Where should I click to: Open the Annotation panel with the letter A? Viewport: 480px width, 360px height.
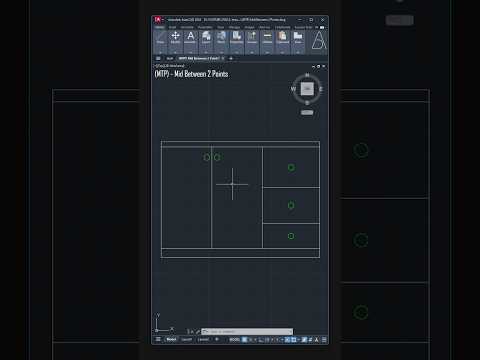[x=190, y=42]
